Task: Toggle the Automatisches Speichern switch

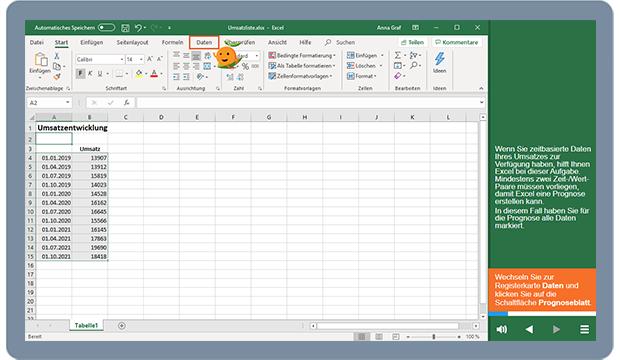Action: [x=106, y=27]
